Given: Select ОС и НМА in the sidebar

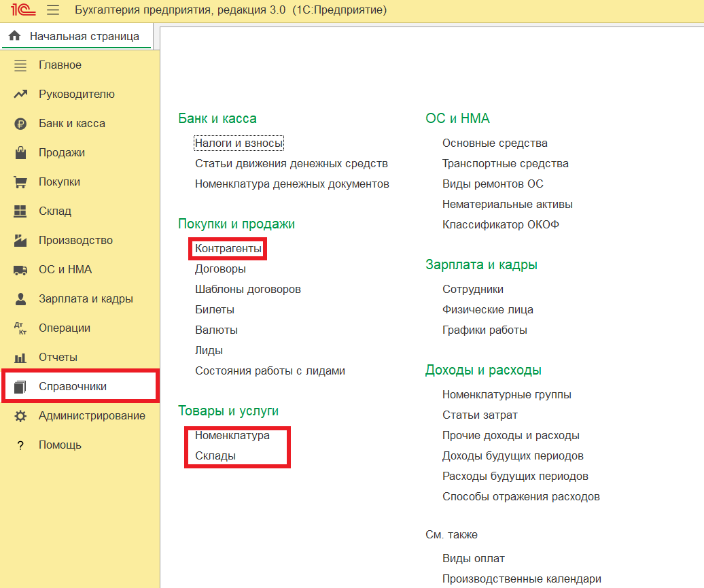Looking at the screenshot, I should point(65,269).
